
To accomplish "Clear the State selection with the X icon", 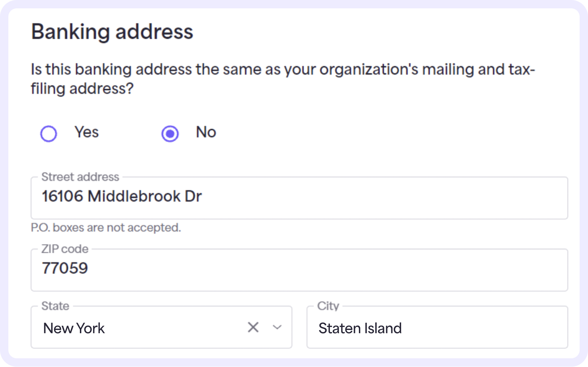I will pos(253,327).
